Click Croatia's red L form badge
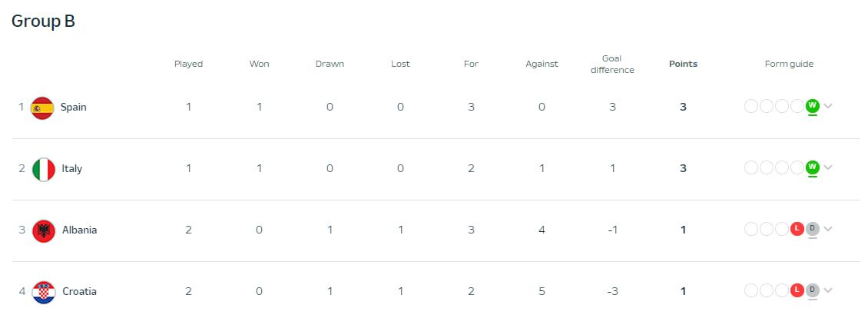 tap(797, 290)
